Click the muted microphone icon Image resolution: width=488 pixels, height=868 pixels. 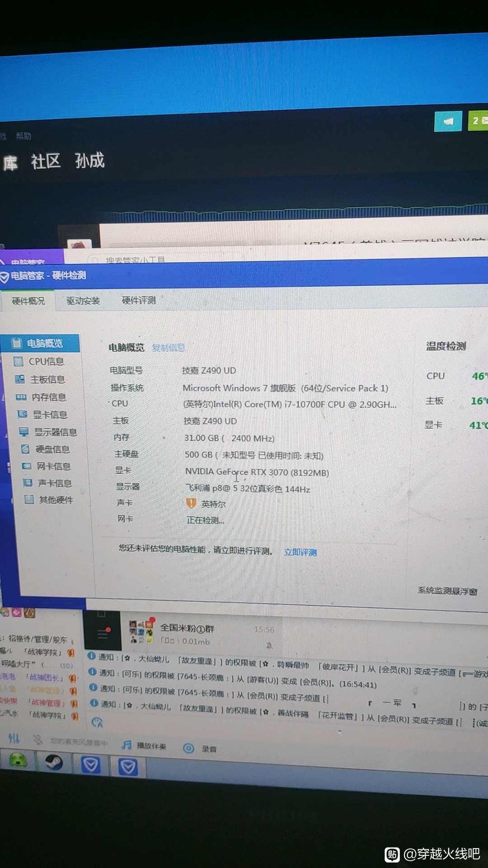(x=38, y=740)
